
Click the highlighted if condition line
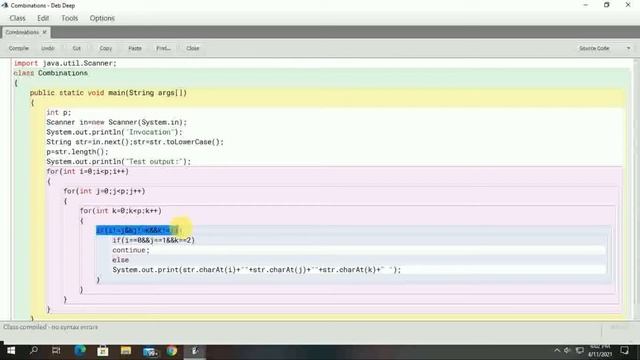pos(138,230)
